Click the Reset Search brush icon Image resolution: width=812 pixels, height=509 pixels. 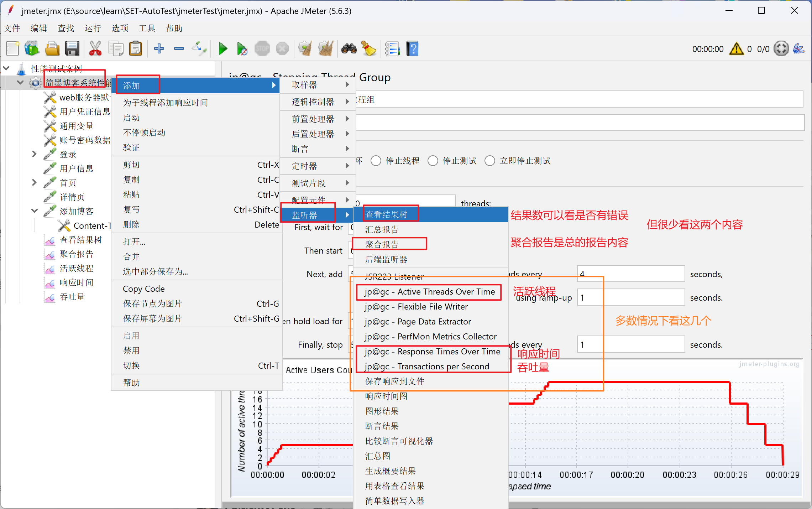pos(369,48)
